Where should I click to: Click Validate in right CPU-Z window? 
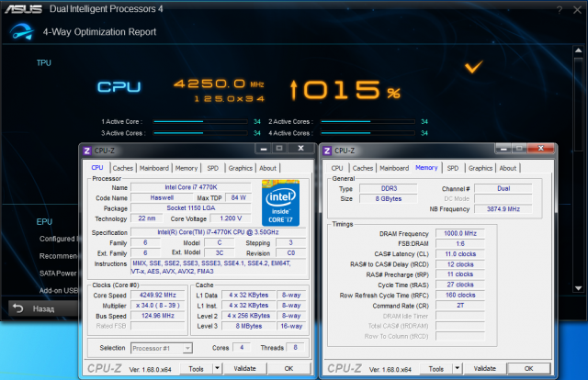(485, 369)
